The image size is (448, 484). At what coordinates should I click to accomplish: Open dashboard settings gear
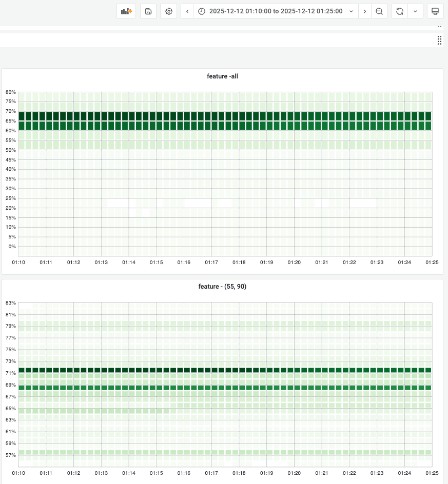tap(169, 11)
